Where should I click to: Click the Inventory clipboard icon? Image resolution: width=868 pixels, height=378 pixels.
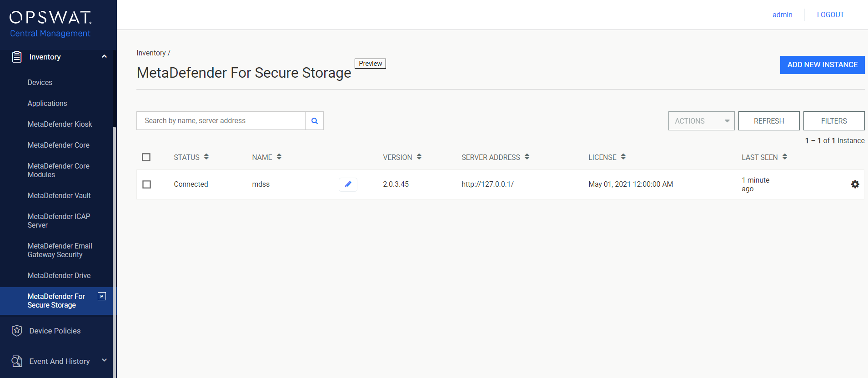(17, 57)
